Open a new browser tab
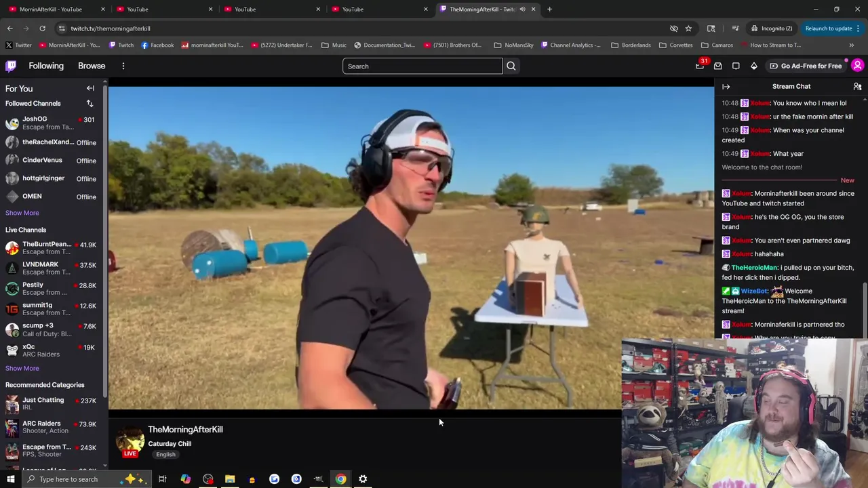Screen dimensions: 868x488 [549, 9]
